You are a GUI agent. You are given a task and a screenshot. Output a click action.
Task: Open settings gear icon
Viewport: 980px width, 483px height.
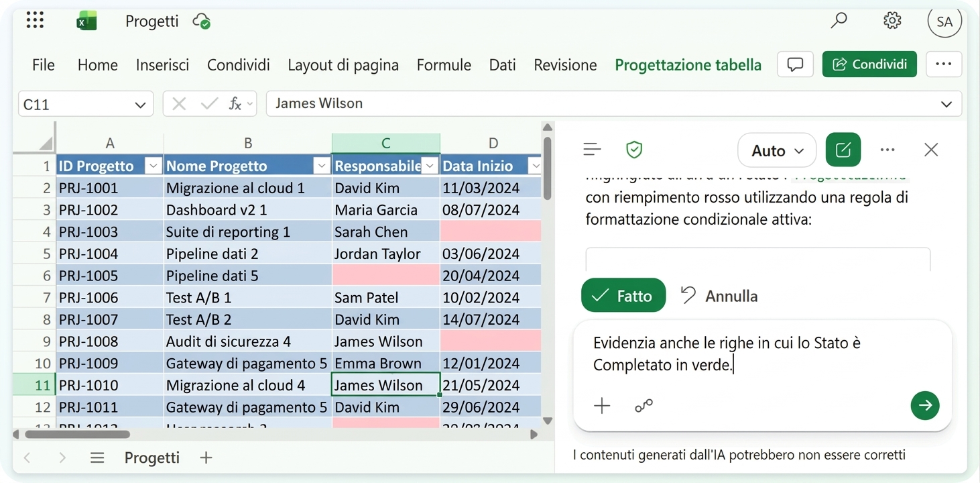[x=892, y=21]
